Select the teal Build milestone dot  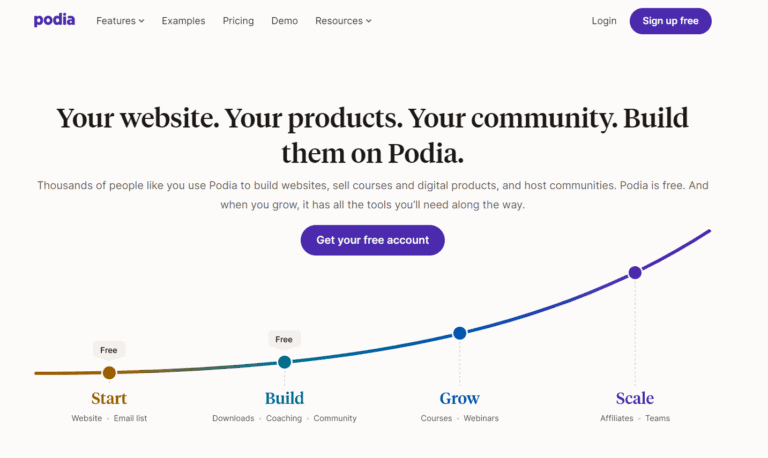coord(285,362)
